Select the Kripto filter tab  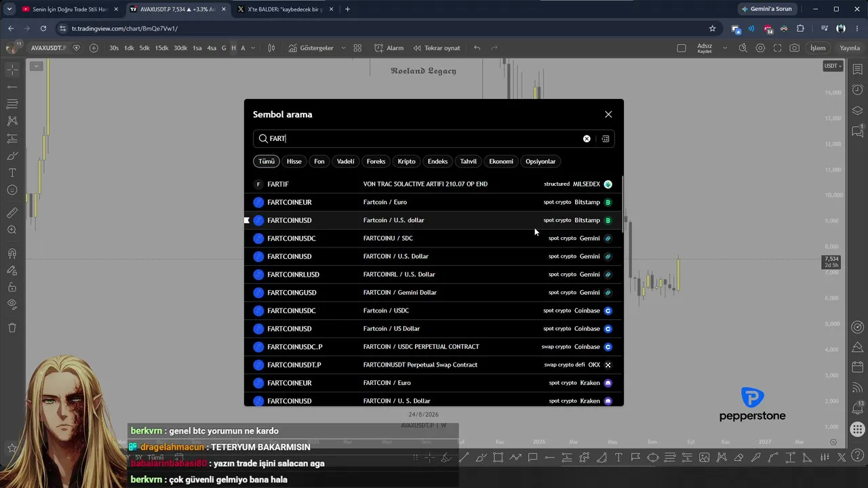407,161
